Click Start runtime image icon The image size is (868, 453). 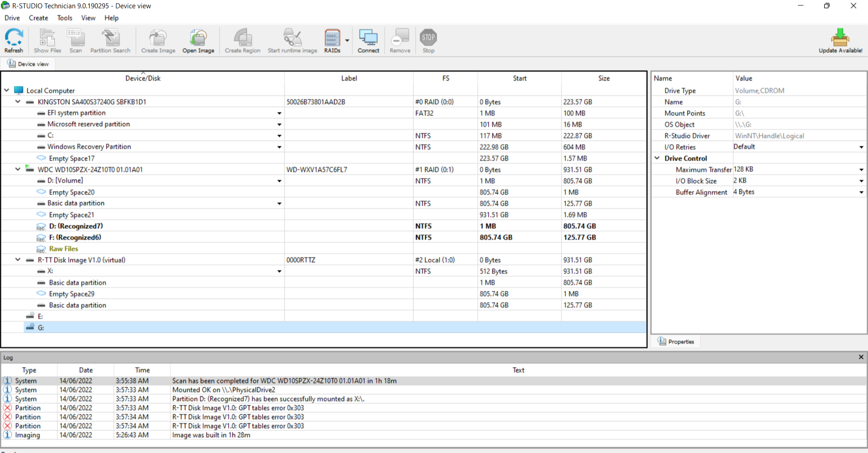(292, 41)
